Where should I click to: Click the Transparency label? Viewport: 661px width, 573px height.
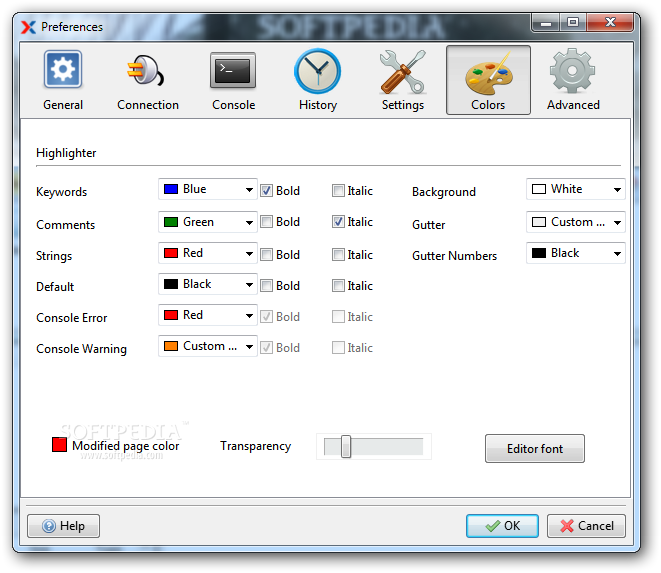click(255, 446)
